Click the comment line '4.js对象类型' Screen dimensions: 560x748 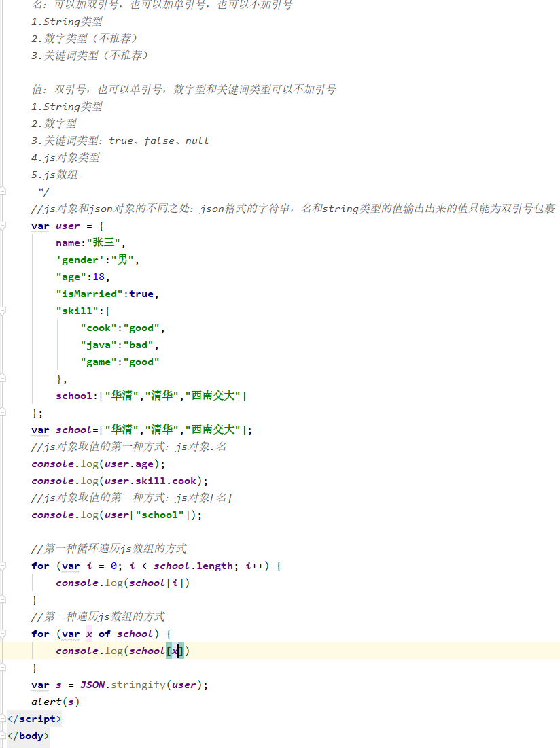point(66,158)
